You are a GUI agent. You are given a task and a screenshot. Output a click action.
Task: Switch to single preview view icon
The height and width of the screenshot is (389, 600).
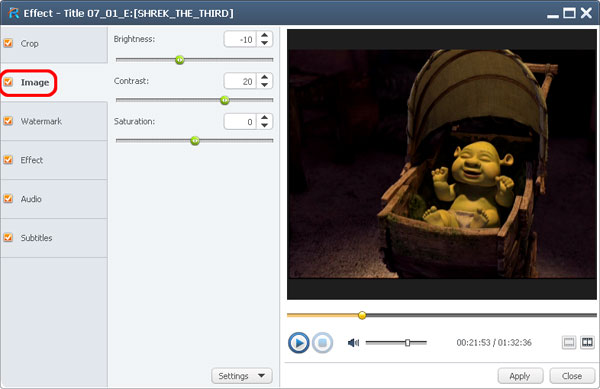tap(569, 342)
